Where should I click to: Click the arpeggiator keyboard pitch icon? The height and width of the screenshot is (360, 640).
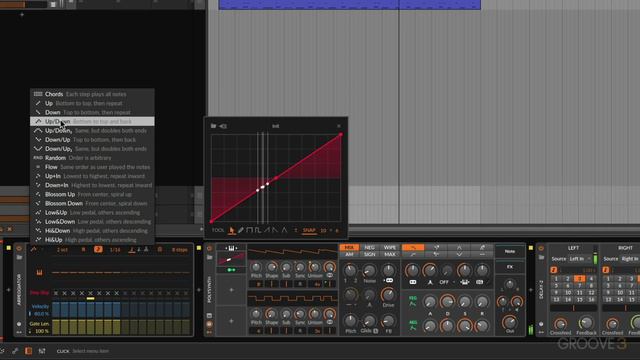(x=40, y=272)
